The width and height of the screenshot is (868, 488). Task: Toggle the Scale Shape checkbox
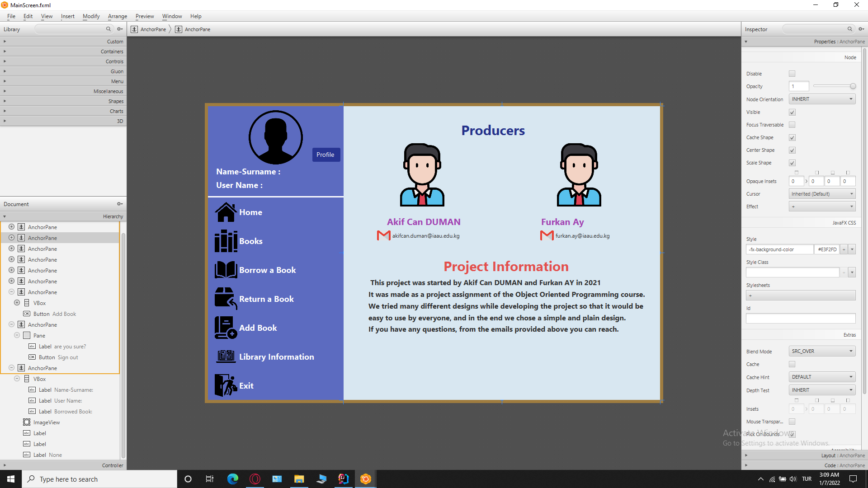[792, 163]
